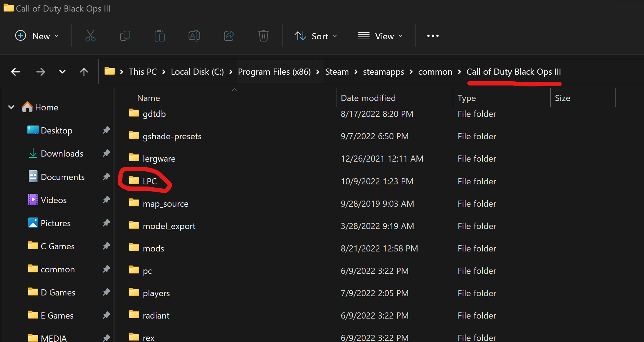Click the Delete trash icon
644x342 pixels.
click(264, 36)
